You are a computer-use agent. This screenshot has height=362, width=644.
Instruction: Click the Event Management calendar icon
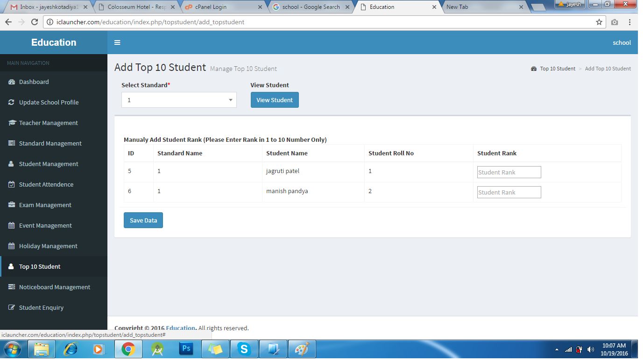pos(11,225)
